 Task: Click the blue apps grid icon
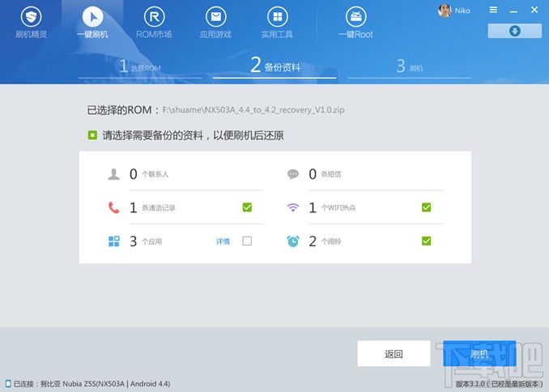coord(114,241)
